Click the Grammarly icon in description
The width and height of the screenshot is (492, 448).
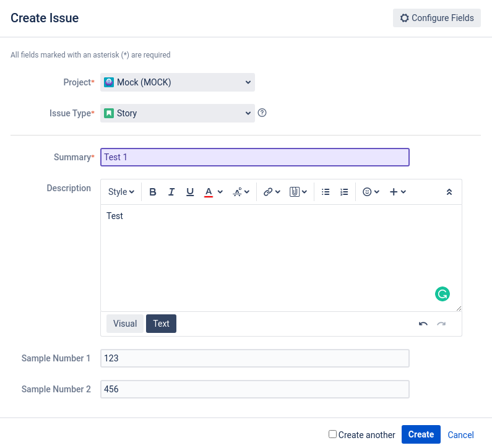point(442,294)
